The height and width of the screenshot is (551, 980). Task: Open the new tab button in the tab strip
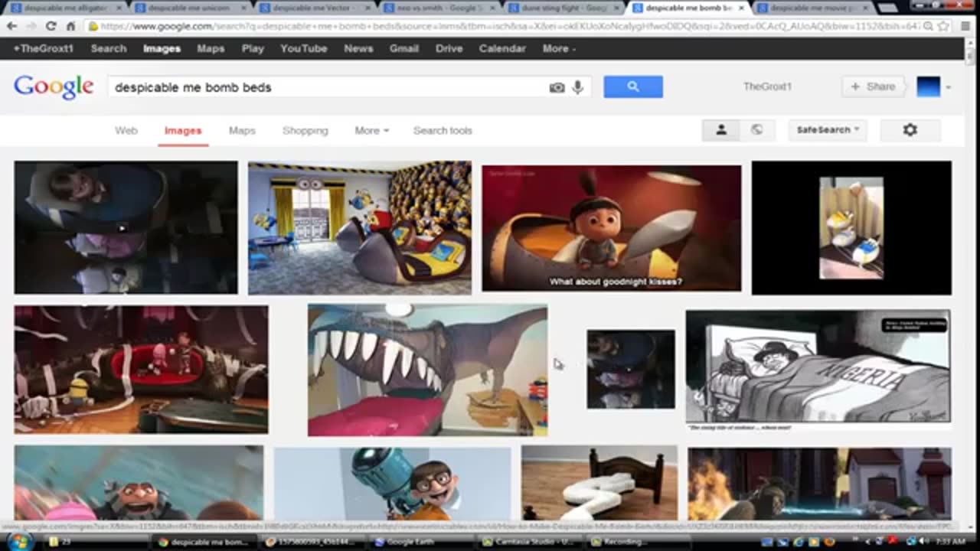[887, 8]
